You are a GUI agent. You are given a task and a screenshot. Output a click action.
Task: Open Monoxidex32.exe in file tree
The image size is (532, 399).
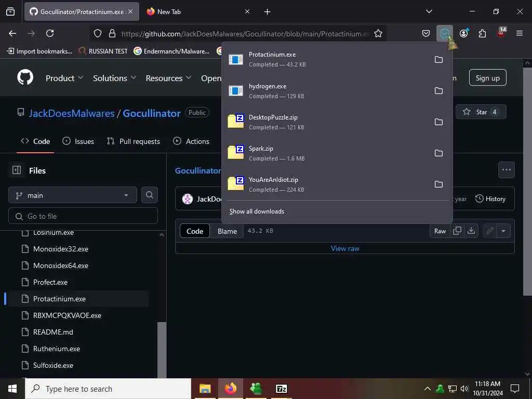[x=61, y=249]
